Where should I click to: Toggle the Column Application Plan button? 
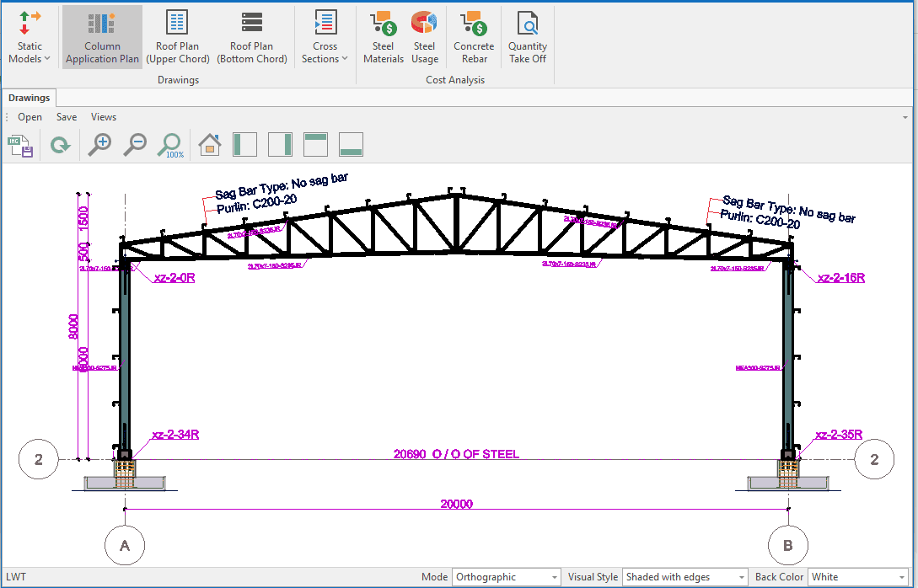coord(102,38)
